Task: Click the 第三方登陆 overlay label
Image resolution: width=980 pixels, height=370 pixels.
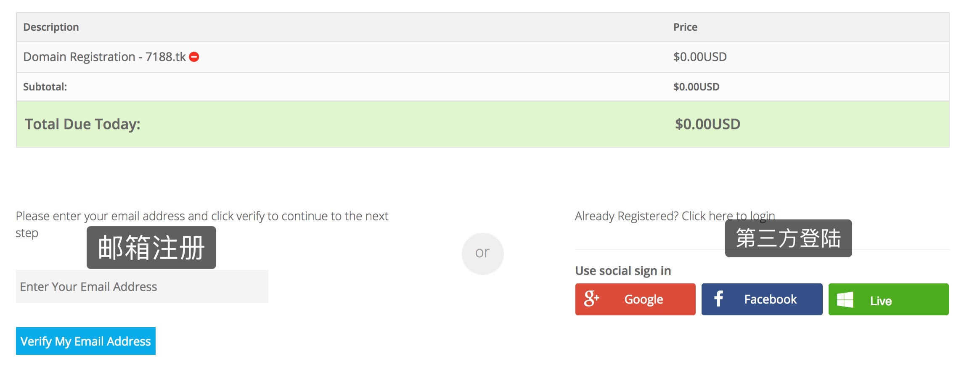Action: 788,238
